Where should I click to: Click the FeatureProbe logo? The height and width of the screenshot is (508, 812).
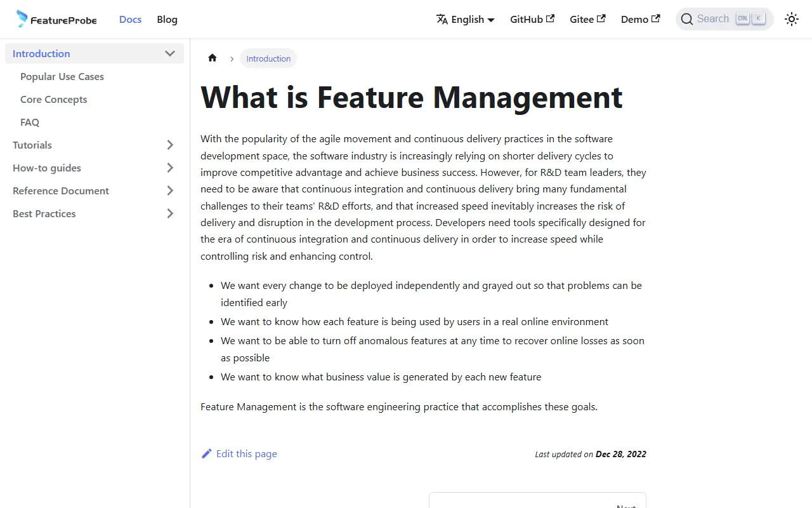click(x=56, y=19)
